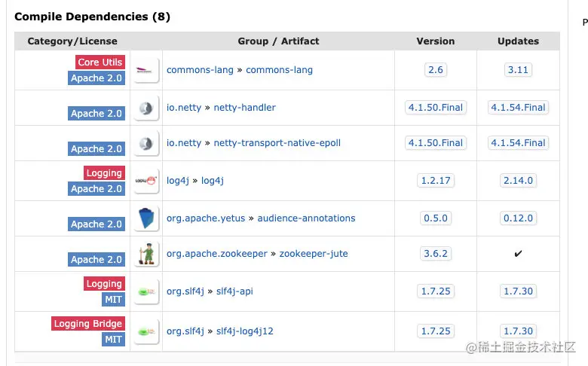Click Apache 2.0 license for netty-handler
588x366 pixels.
[96, 114]
